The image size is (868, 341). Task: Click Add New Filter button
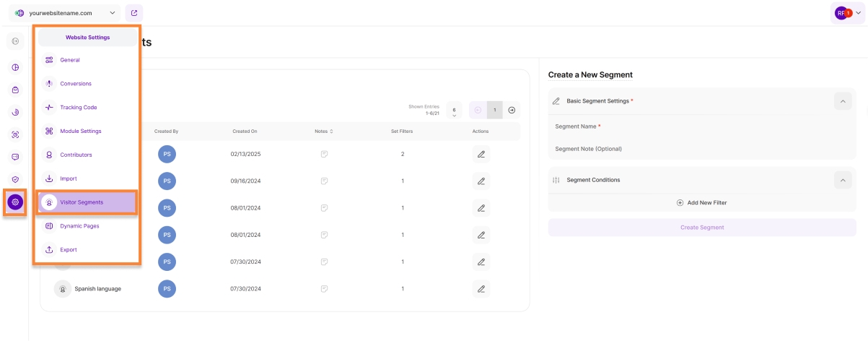pyautogui.click(x=701, y=203)
